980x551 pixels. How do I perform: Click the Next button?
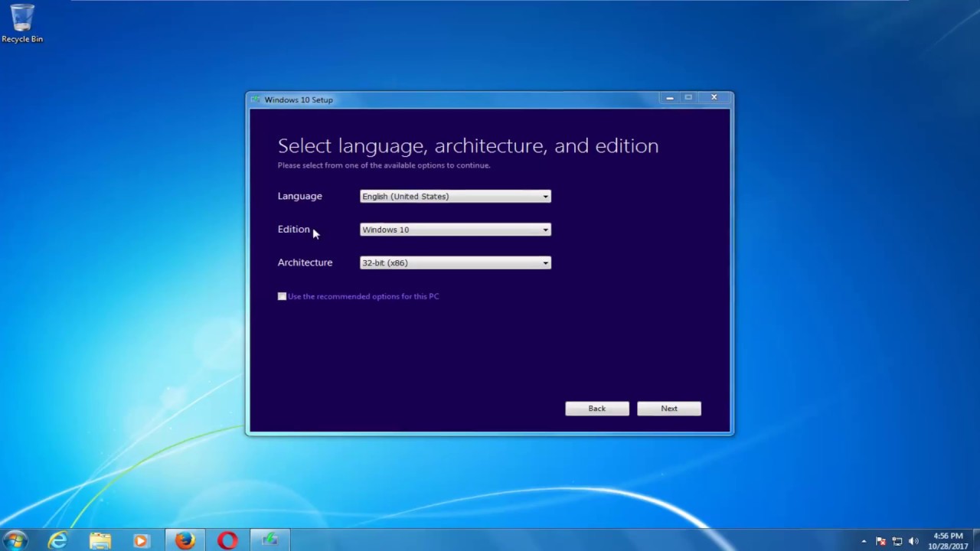[x=668, y=409]
